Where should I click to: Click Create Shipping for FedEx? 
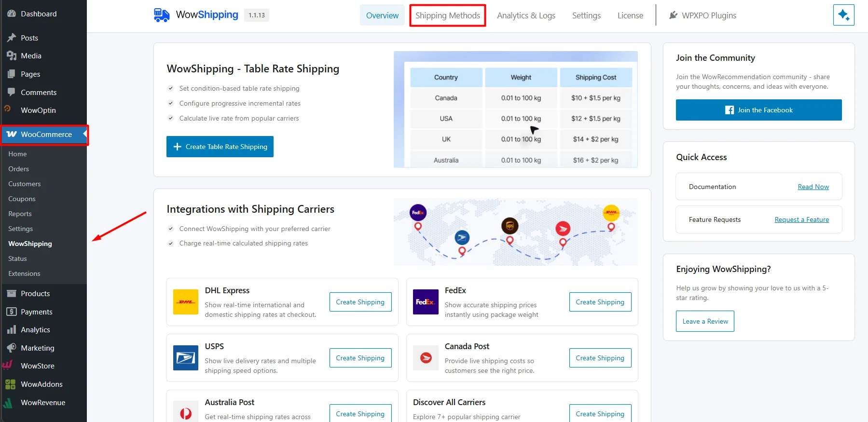[600, 302]
